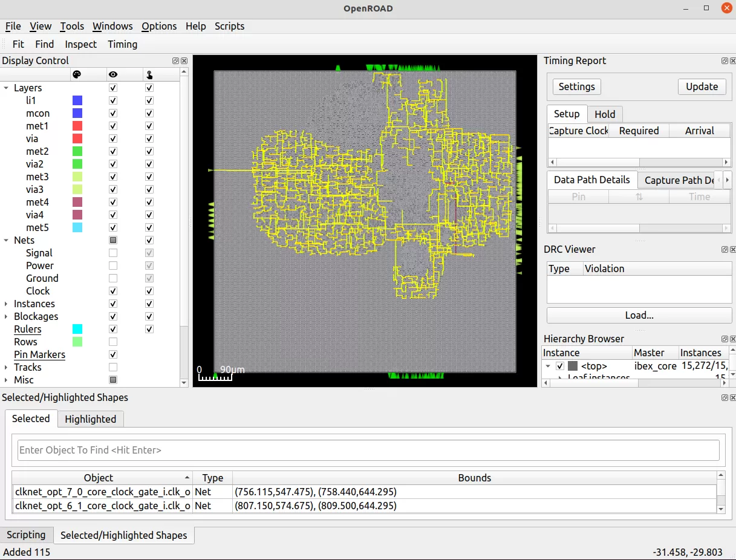Click the pointer selectable column header icon
Screen dimensions: 736x560
click(x=149, y=74)
